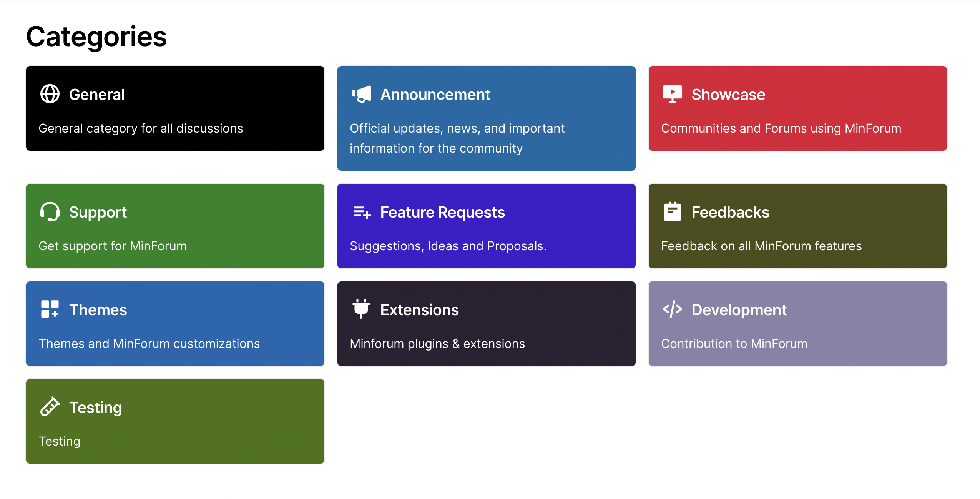This screenshot has height=499, width=980.
Task: Click the widgets icon on Themes card
Action: coord(50,309)
